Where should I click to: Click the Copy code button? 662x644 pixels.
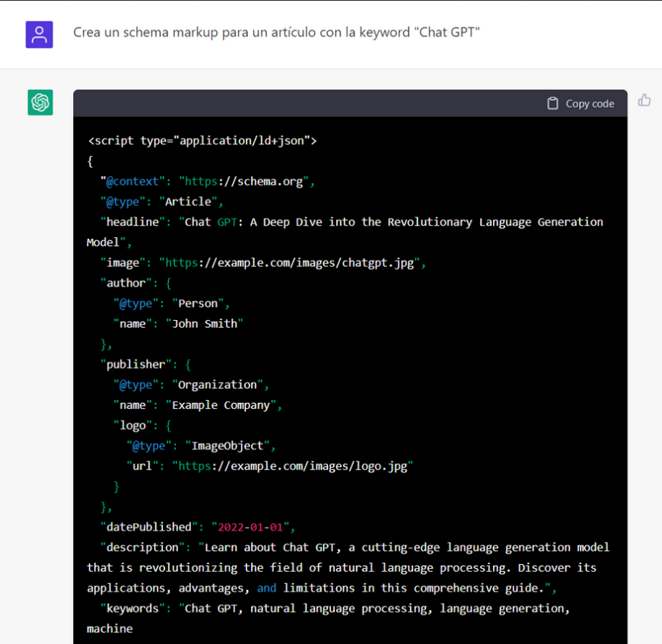pos(581,103)
